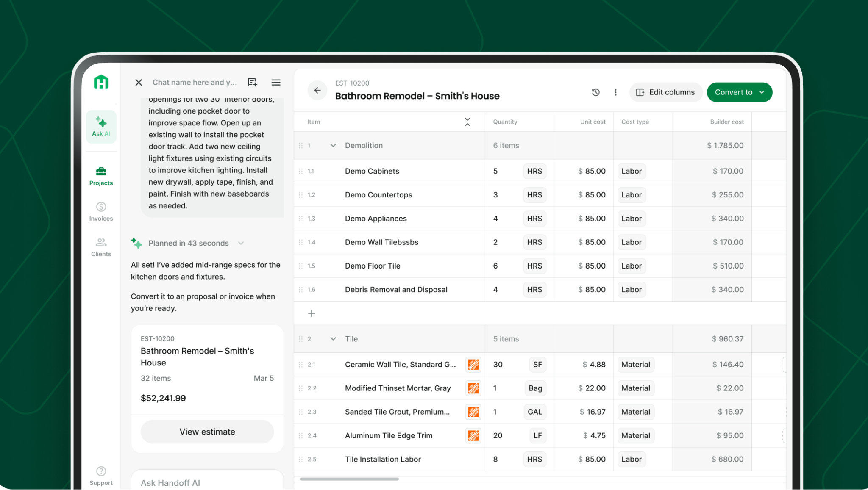Navigate to Invoices in sidebar
The width and height of the screenshot is (868, 490).
pyautogui.click(x=101, y=211)
